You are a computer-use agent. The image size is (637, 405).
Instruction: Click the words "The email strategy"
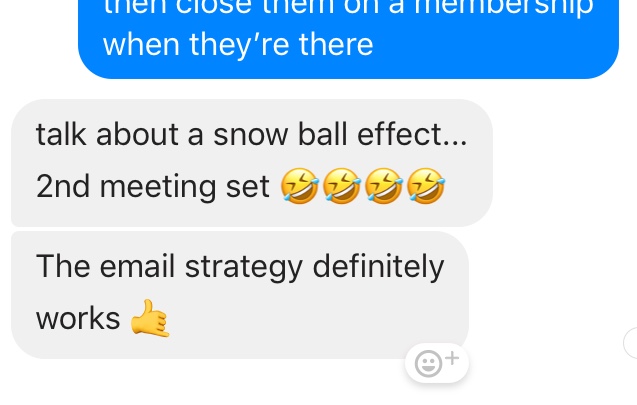(169, 267)
